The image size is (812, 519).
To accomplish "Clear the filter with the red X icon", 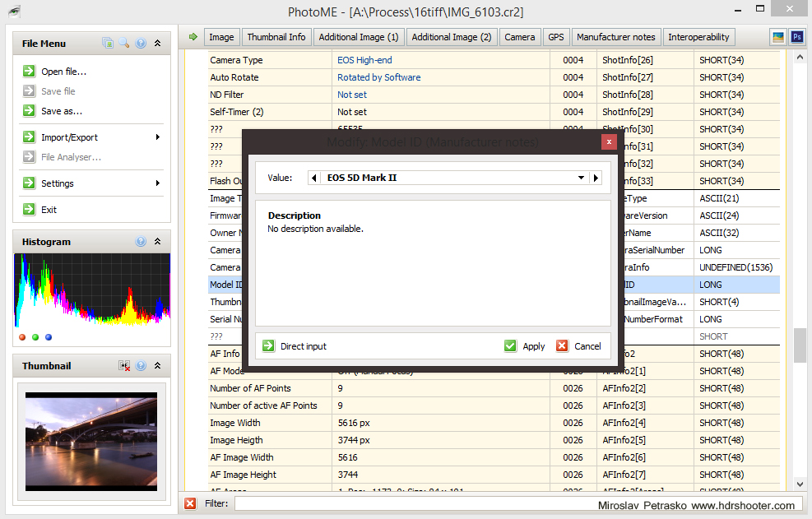I will click(191, 503).
